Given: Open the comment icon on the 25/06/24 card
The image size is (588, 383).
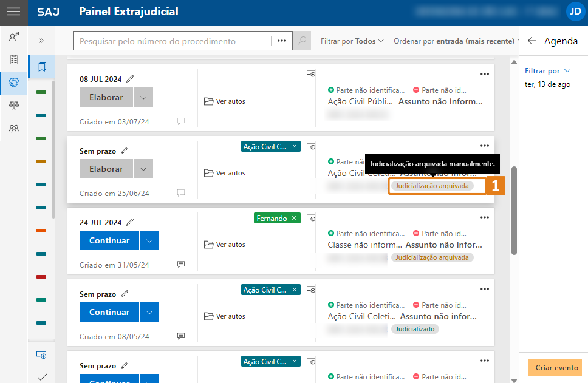Looking at the screenshot, I should pos(181,192).
